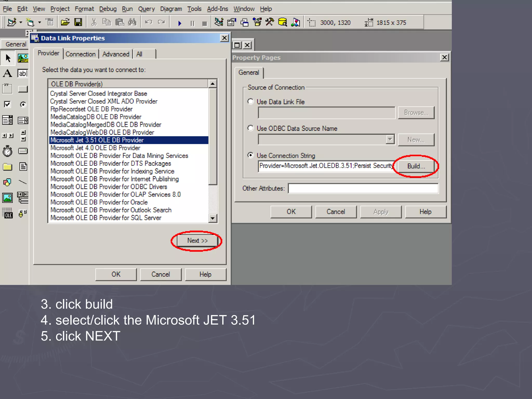Click the Cut scissors icon
The image size is (532, 399).
tap(94, 22)
